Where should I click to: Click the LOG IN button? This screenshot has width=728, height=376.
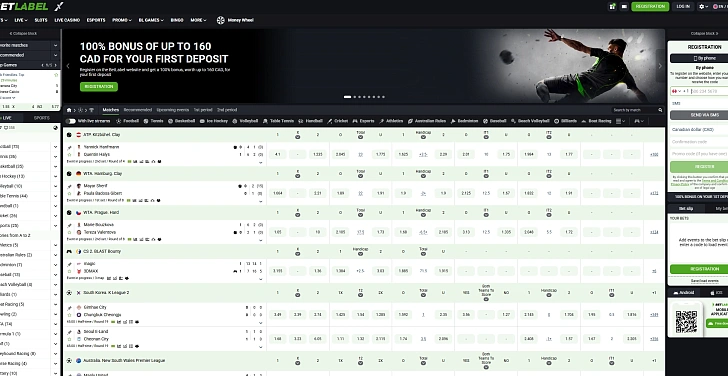[683, 6]
